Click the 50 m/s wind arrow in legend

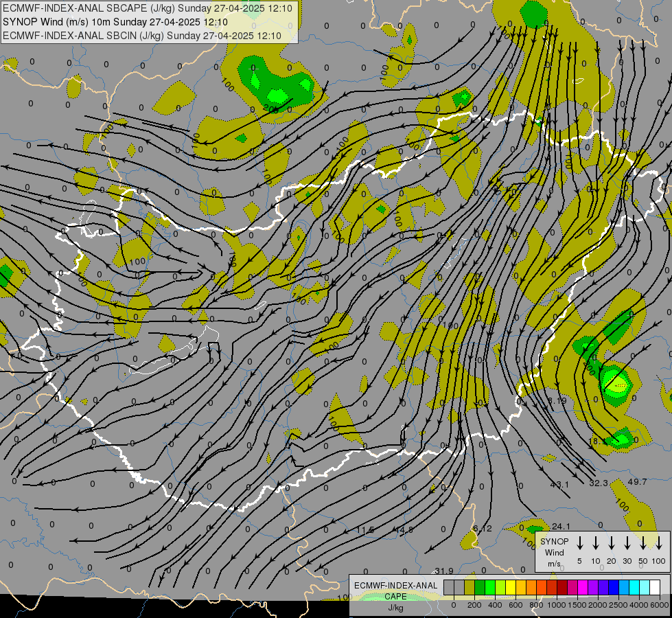(x=643, y=543)
